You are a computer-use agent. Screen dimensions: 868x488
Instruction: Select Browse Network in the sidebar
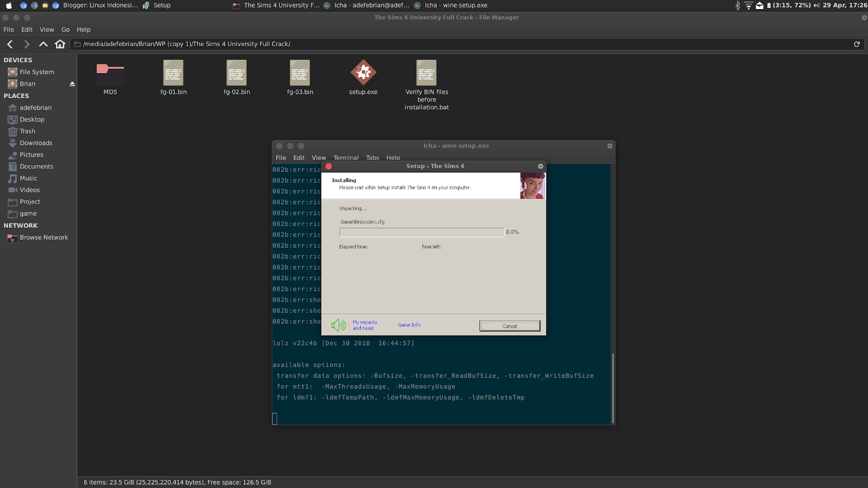click(x=43, y=237)
